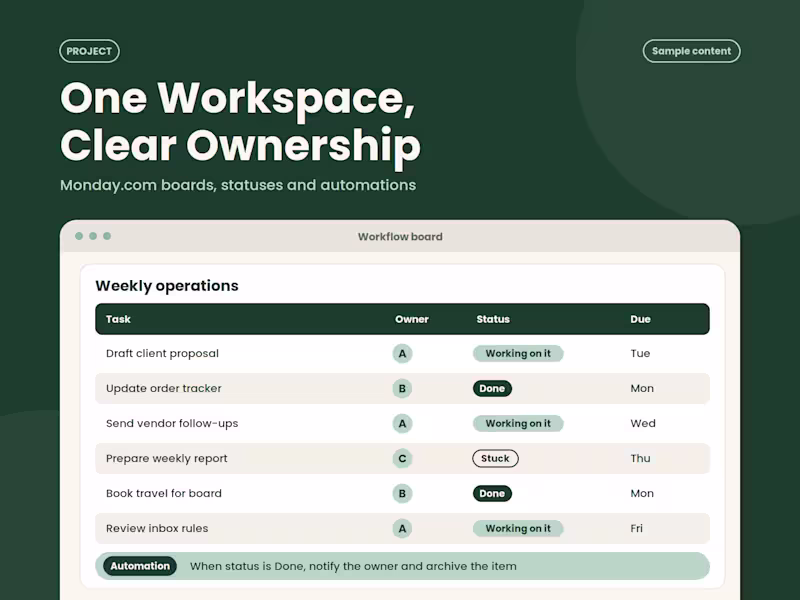Click owner avatar C for Prepare weekly report
The width and height of the screenshot is (800, 600).
(402, 458)
